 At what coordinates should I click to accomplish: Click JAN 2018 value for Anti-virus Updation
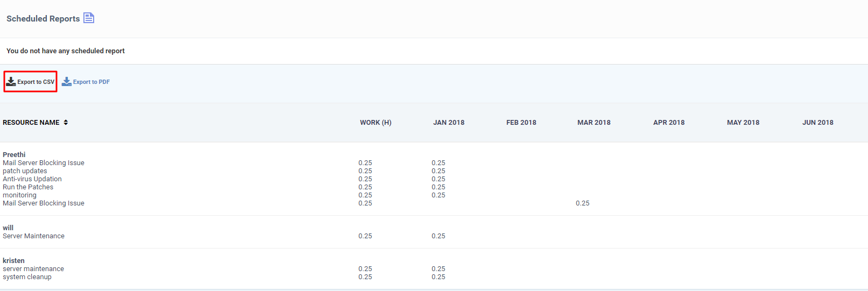(439, 179)
